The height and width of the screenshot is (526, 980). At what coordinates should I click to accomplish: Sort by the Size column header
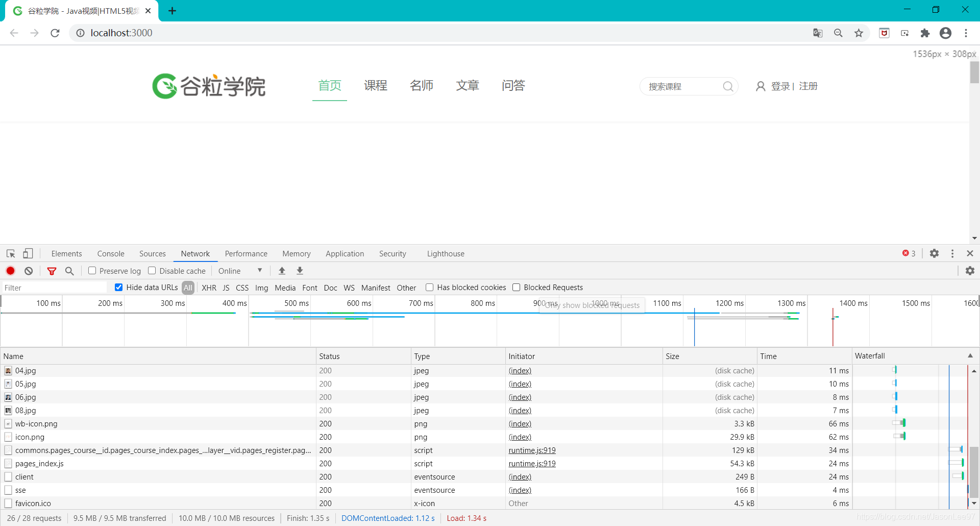(709, 356)
